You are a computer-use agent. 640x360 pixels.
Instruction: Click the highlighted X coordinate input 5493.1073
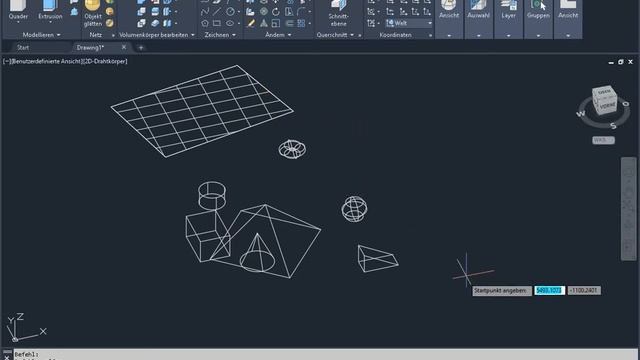(549, 290)
